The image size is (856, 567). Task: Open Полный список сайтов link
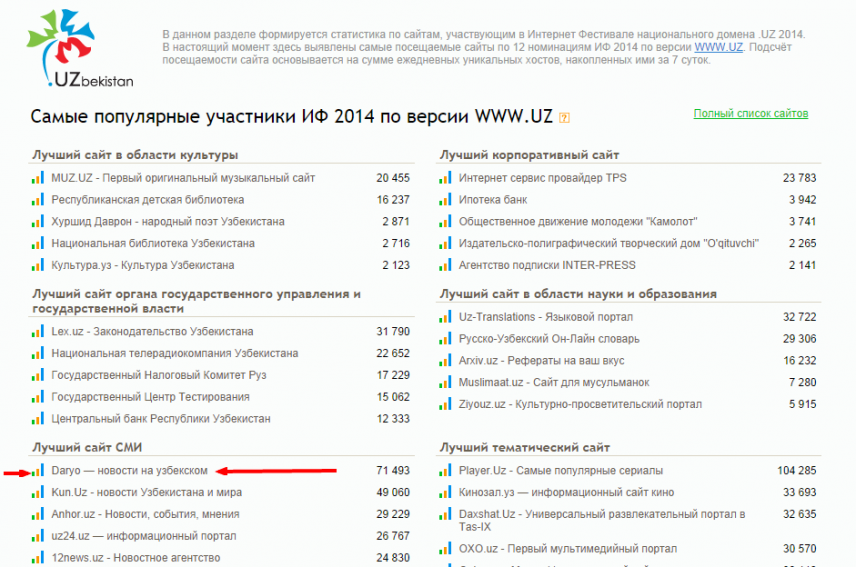click(751, 114)
